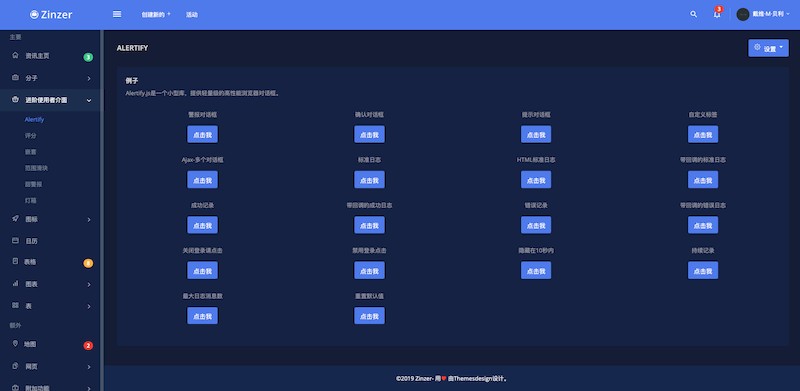Click the pages icon beside 网页

pyautogui.click(x=15, y=366)
